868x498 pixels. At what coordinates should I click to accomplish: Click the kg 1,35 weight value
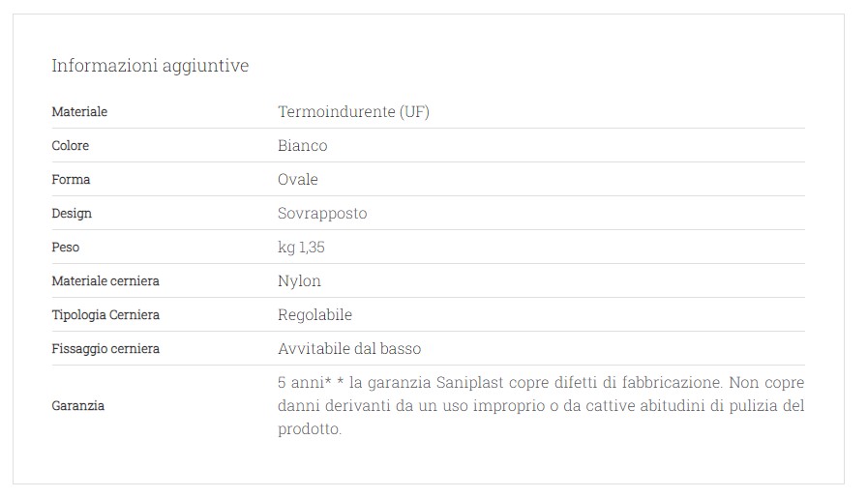[x=301, y=248]
